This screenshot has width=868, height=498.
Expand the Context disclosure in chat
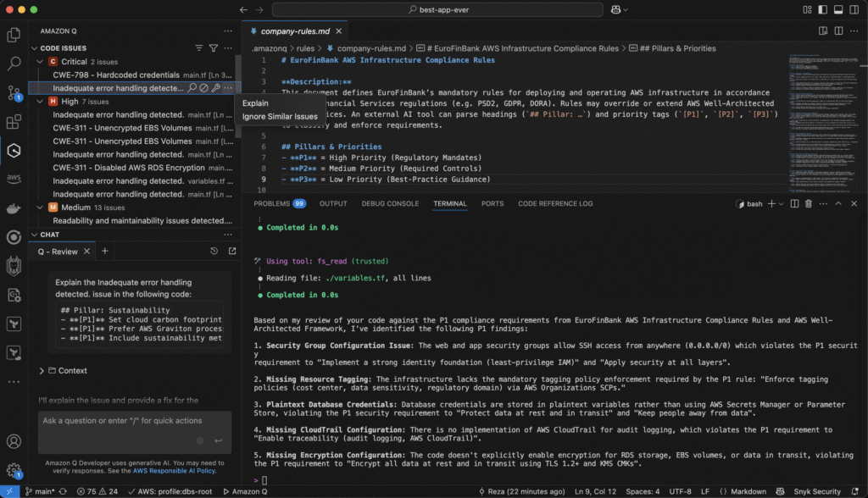pyautogui.click(x=42, y=371)
